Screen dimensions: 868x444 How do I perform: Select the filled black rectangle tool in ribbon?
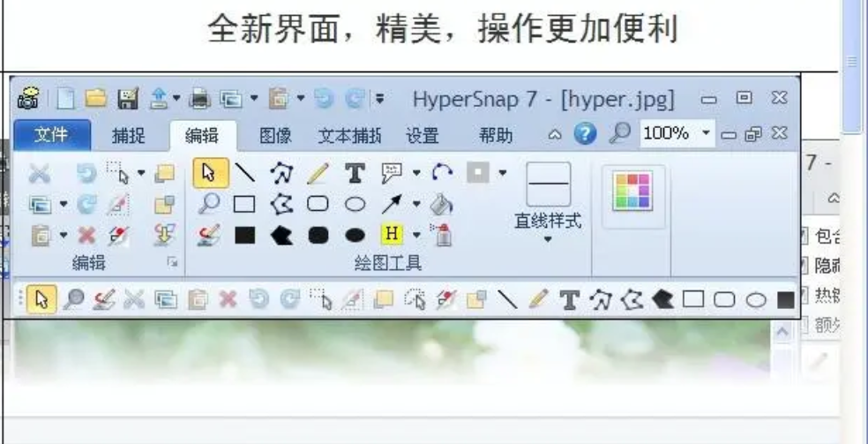(244, 236)
